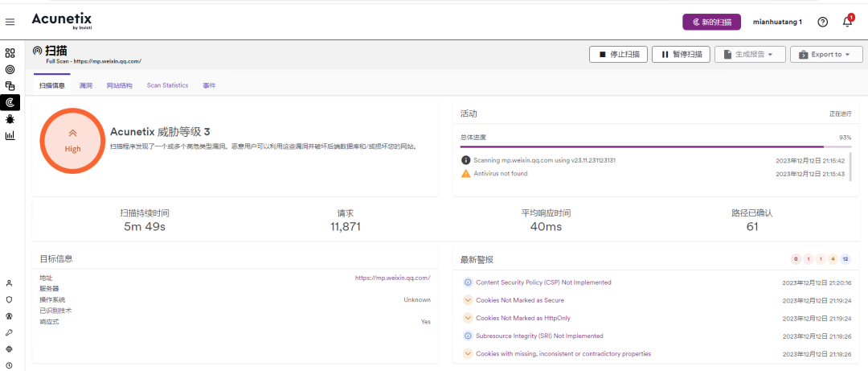Pause the scan with 暂停扫描
The image size is (868, 371).
click(682, 55)
